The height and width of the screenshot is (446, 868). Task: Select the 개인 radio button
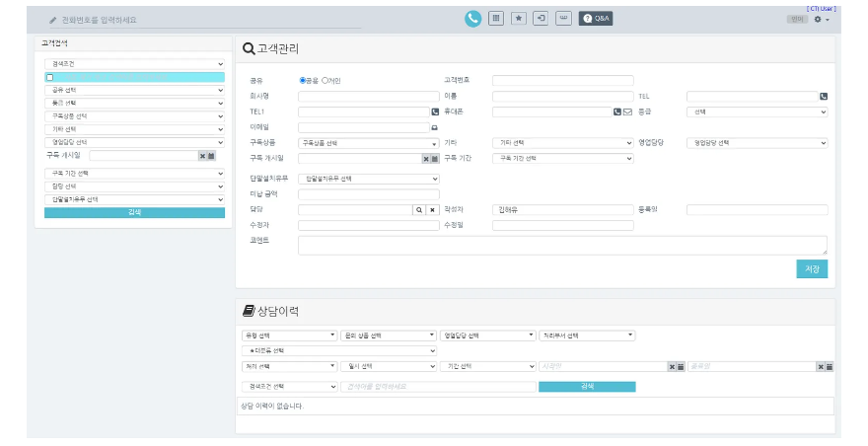click(325, 80)
